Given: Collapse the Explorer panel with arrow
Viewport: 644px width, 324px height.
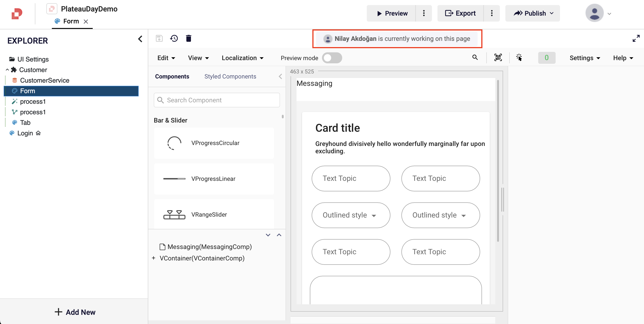Looking at the screenshot, I should coord(140,39).
